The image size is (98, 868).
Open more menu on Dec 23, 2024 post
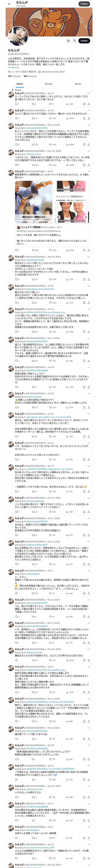coord(89,151)
